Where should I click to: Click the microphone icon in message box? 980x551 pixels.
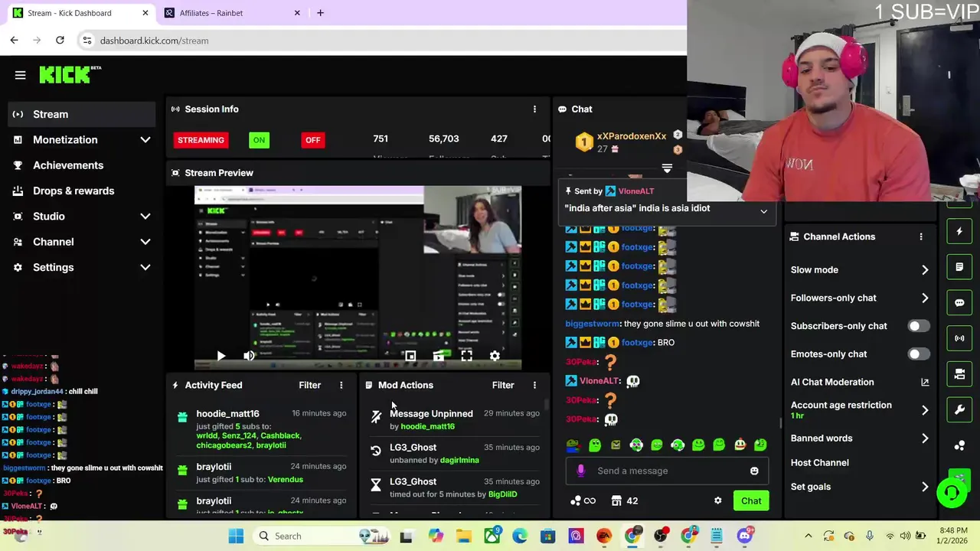580,471
